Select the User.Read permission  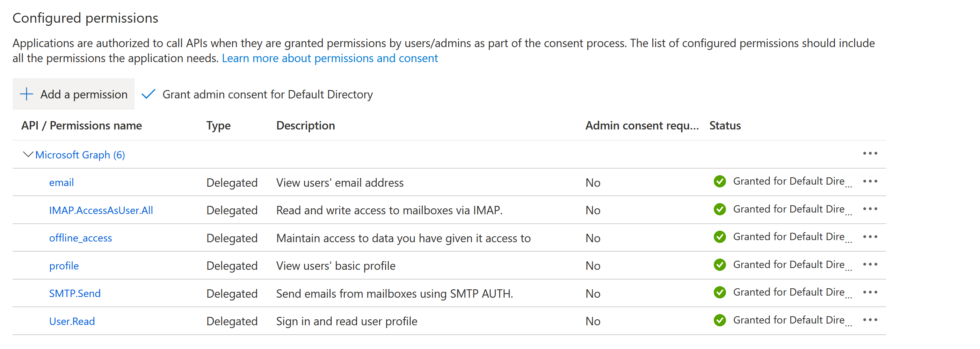(x=72, y=321)
